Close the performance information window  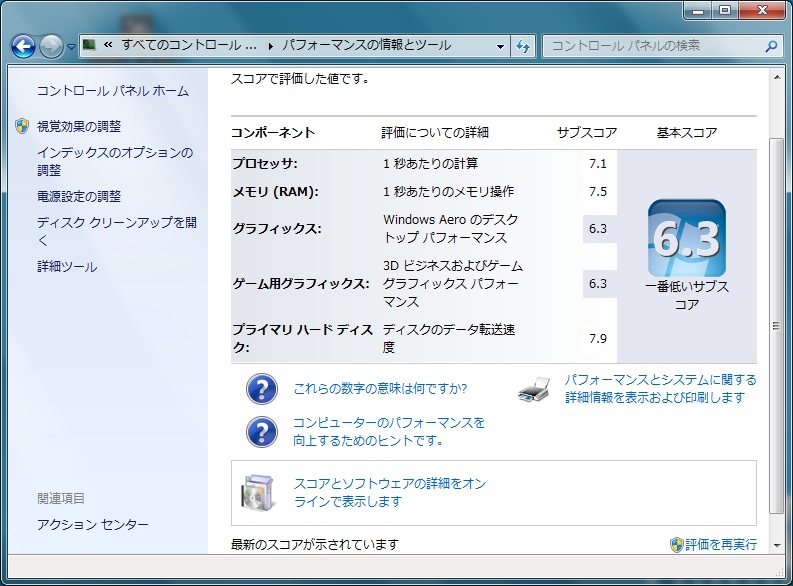(762, 10)
